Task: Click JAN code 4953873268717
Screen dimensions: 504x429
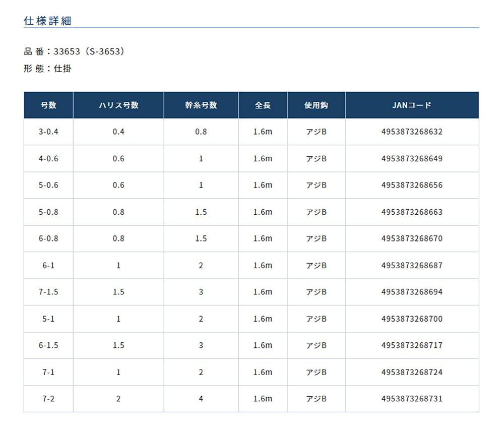Action: 412,345
